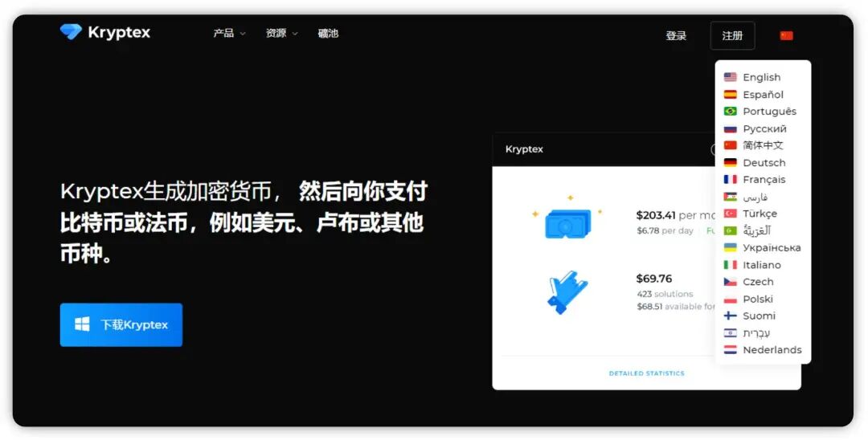
Task: Open the 资源 navigation menu
Action: pos(276,34)
